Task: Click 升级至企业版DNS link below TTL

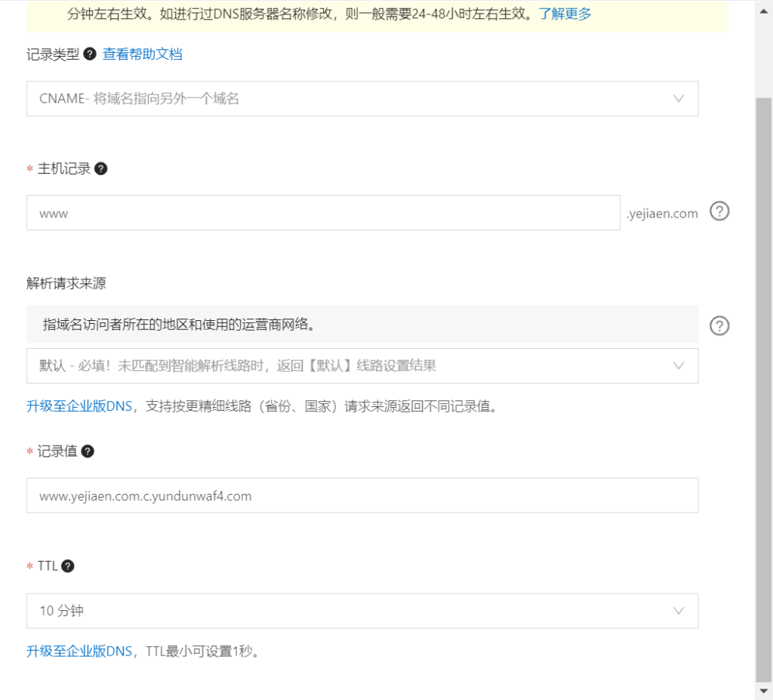Action: (x=79, y=651)
